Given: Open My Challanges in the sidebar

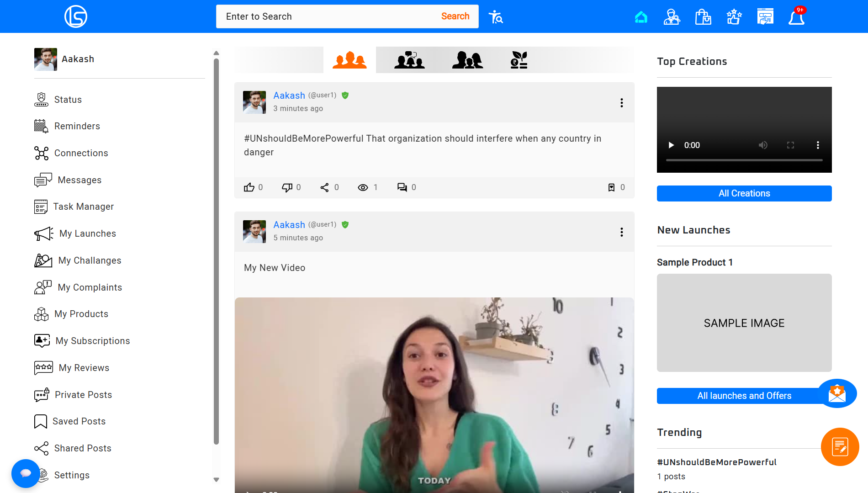Looking at the screenshot, I should click(x=90, y=260).
